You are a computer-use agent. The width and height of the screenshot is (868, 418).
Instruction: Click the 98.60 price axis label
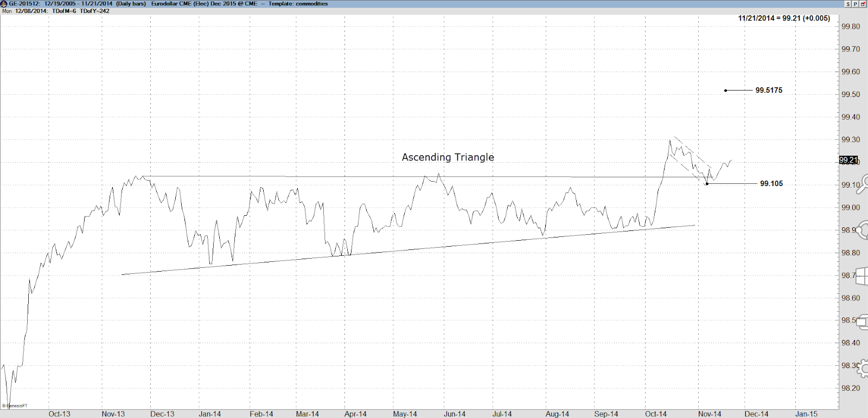[850, 298]
